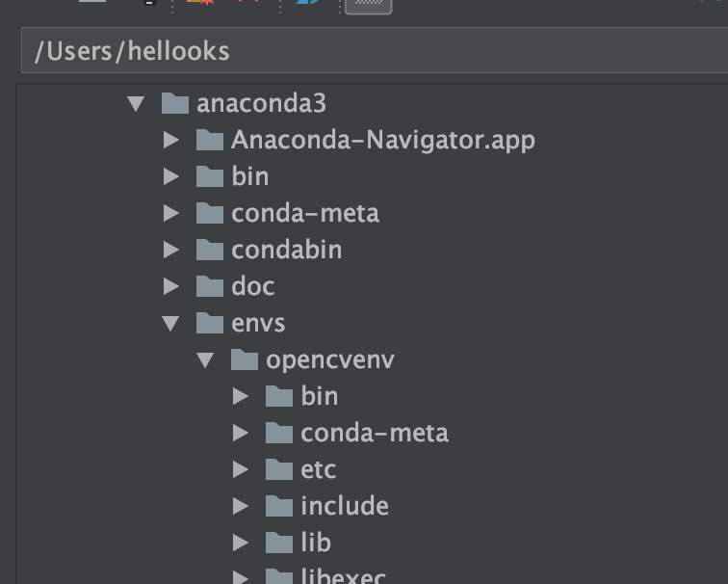
Task: Select the 'bin' row under anaconda3
Action: click(x=372, y=176)
